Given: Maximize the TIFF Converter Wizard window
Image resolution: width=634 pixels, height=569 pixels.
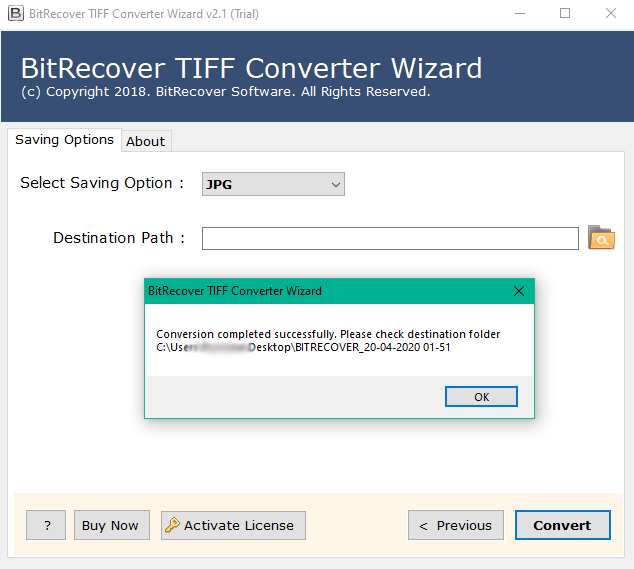Looking at the screenshot, I should point(565,13).
